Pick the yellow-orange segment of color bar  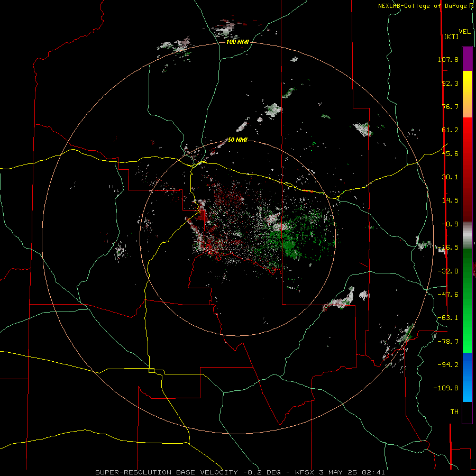(x=467, y=94)
